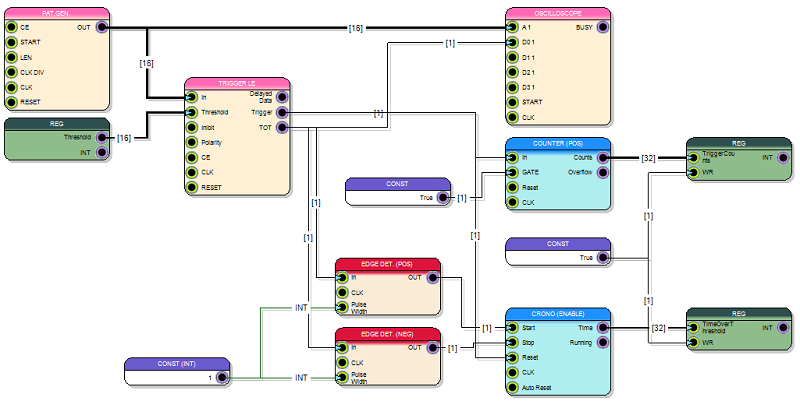
Task: Click the CLK pin of OSCILLOSCOPE block
Action: tap(513, 117)
